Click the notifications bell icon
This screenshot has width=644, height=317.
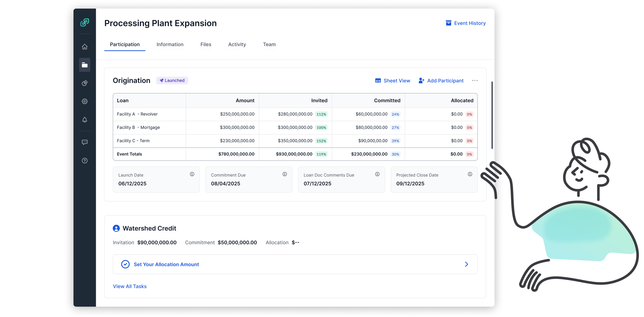pyautogui.click(x=85, y=120)
